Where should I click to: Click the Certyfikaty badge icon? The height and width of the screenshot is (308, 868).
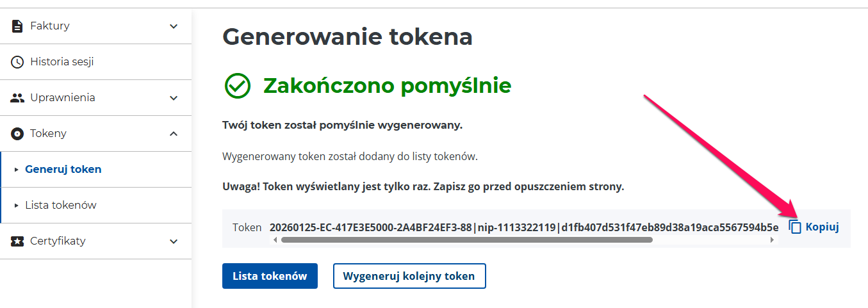[x=17, y=241]
